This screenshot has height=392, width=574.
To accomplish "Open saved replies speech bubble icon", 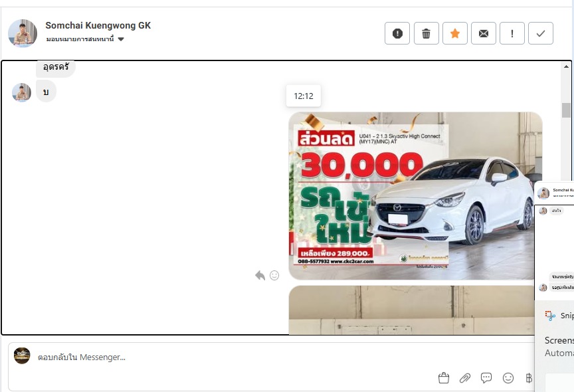I will click(x=486, y=378).
